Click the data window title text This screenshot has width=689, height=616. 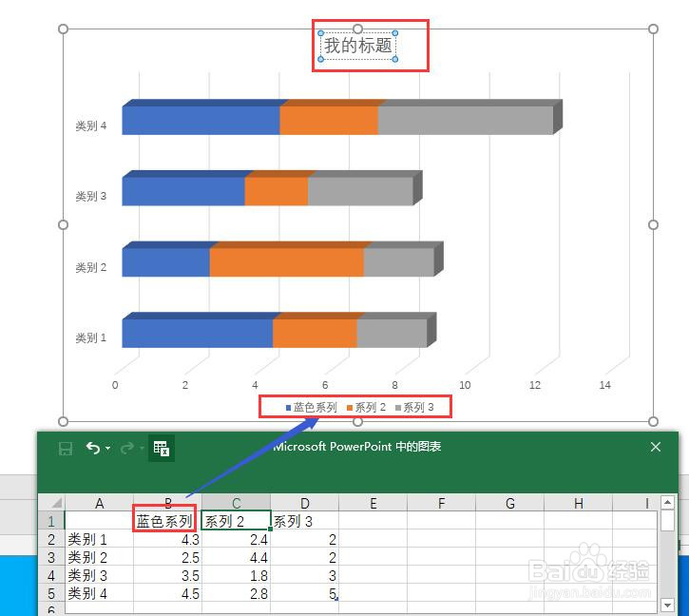pyautogui.click(x=356, y=446)
